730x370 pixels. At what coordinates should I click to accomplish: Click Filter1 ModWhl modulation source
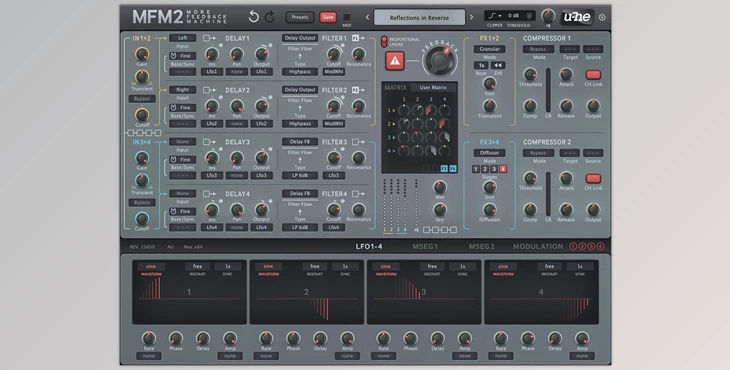[334, 72]
